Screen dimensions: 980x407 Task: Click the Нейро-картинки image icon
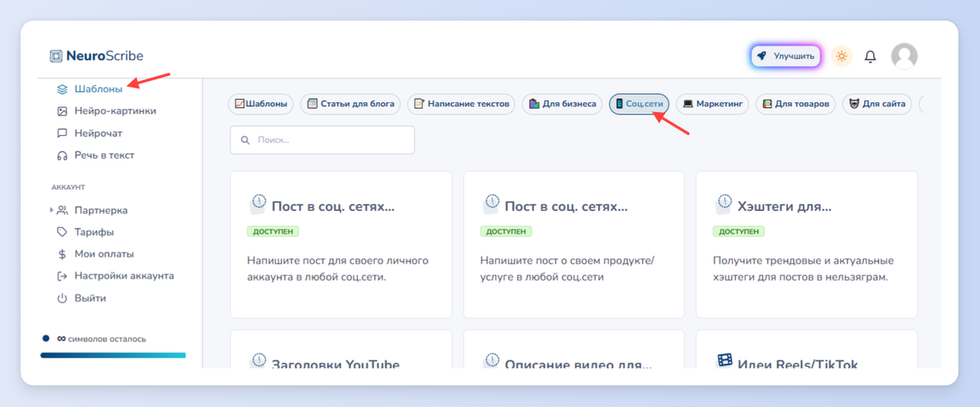pyautogui.click(x=62, y=110)
